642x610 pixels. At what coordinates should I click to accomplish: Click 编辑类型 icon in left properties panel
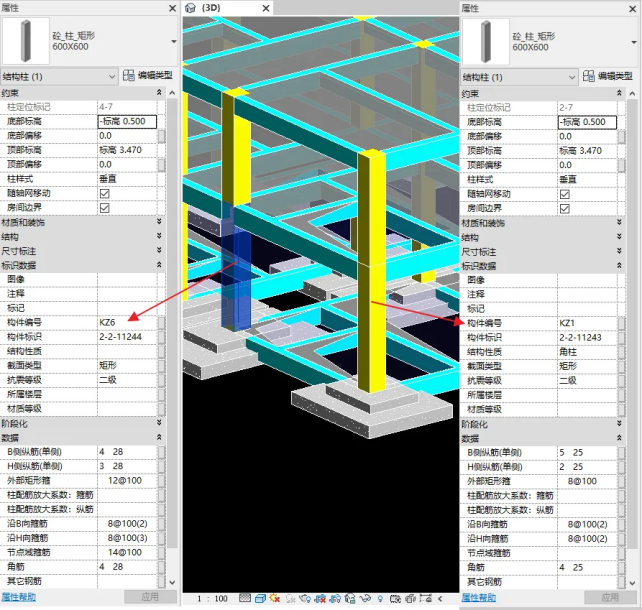[x=129, y=76]
